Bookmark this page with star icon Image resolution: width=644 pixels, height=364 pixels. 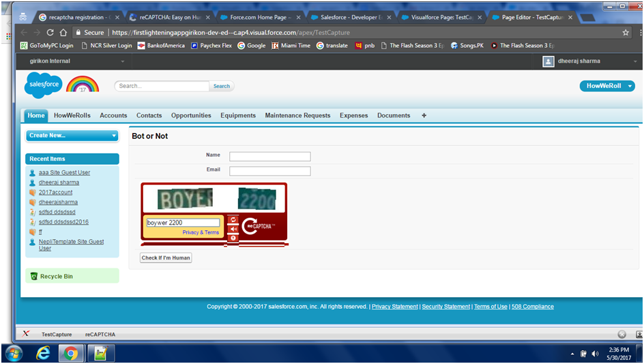626,33
